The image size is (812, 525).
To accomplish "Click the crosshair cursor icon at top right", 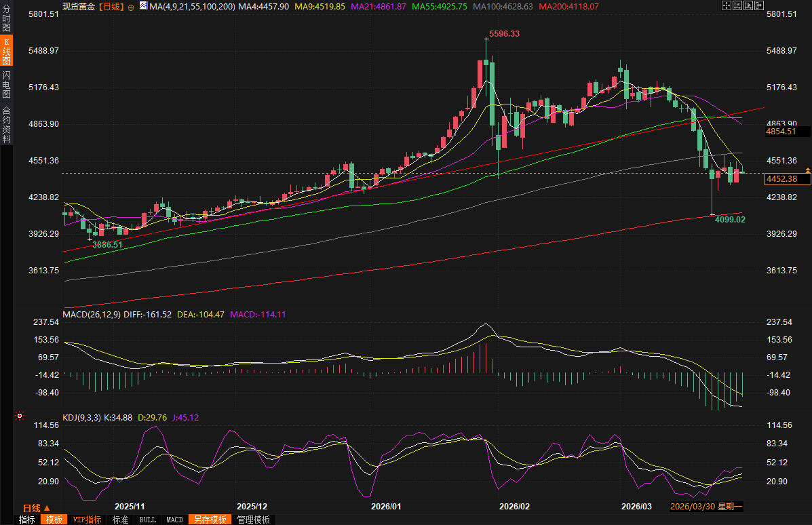I will point(726,5).
